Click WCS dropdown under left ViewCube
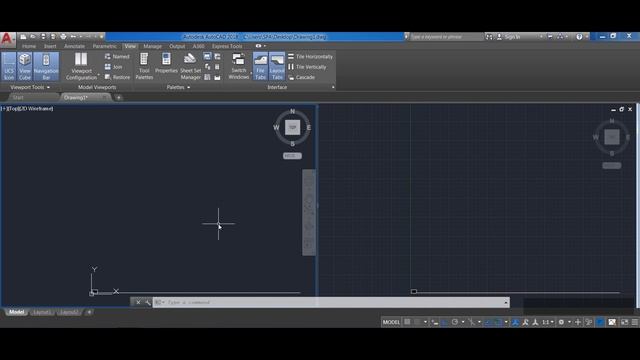Viewport: 640px width, 360px height. click(x=292, y=156)
